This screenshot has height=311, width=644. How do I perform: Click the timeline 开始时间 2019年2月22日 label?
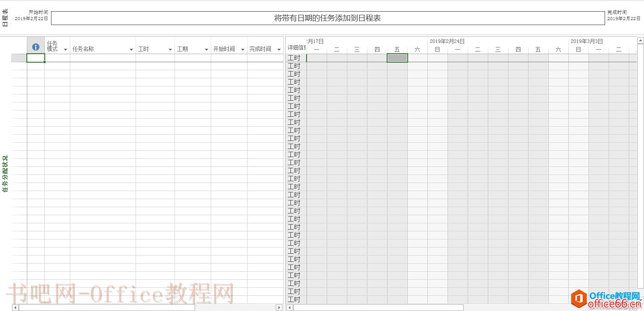click(31, 15)
